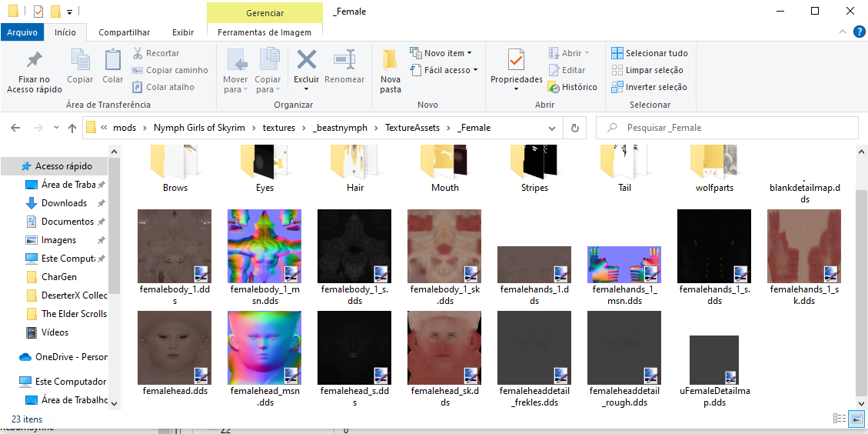Click Recortar scissors command
The height and width of the screenshot is (434, 868).
(155, 53)
